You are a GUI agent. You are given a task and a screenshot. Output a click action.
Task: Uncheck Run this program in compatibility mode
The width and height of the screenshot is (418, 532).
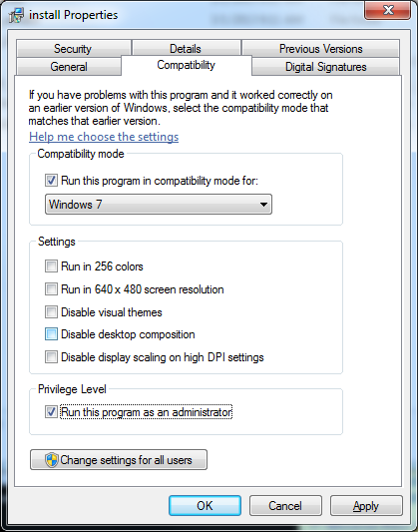click(x=51, y=180)
